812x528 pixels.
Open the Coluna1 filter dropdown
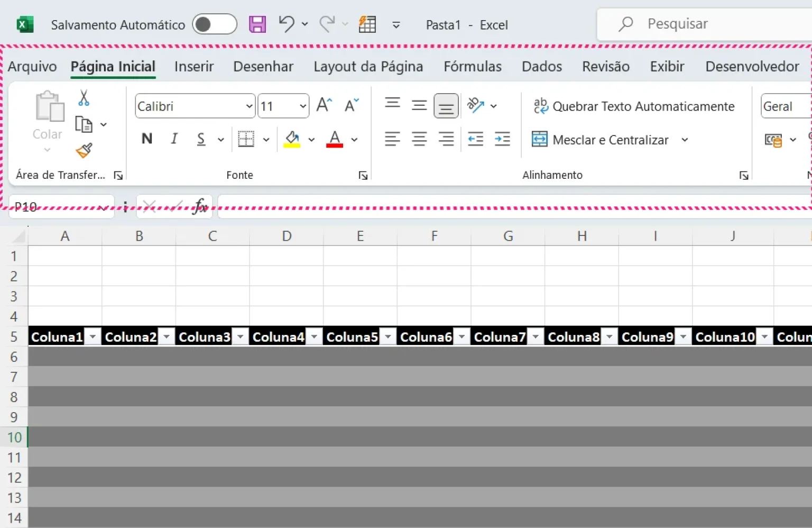[x=93, y=336]
